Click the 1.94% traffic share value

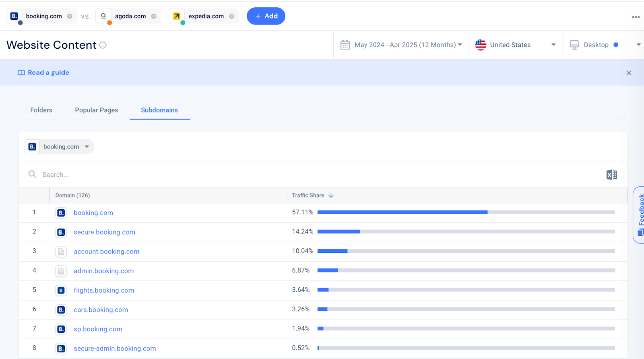(x=301, y=328)
